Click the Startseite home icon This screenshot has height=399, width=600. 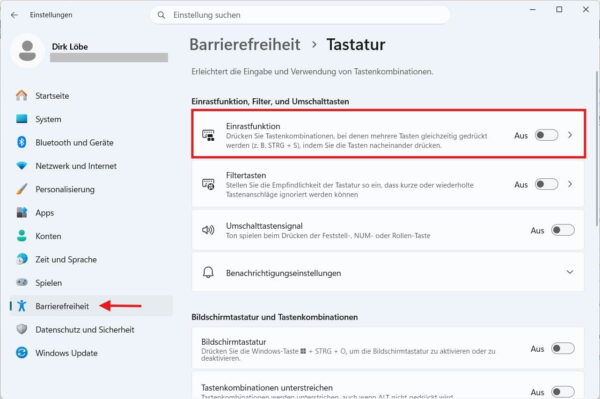(x=22, y=95)
